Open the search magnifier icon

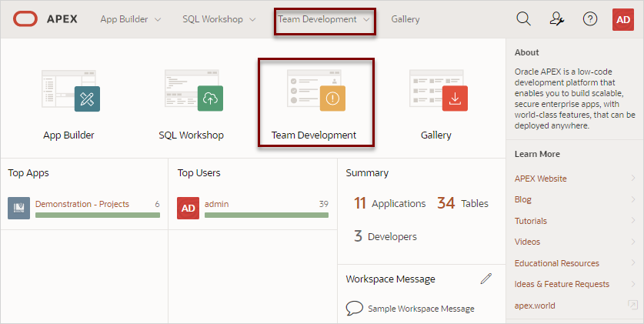click(523, 19)
